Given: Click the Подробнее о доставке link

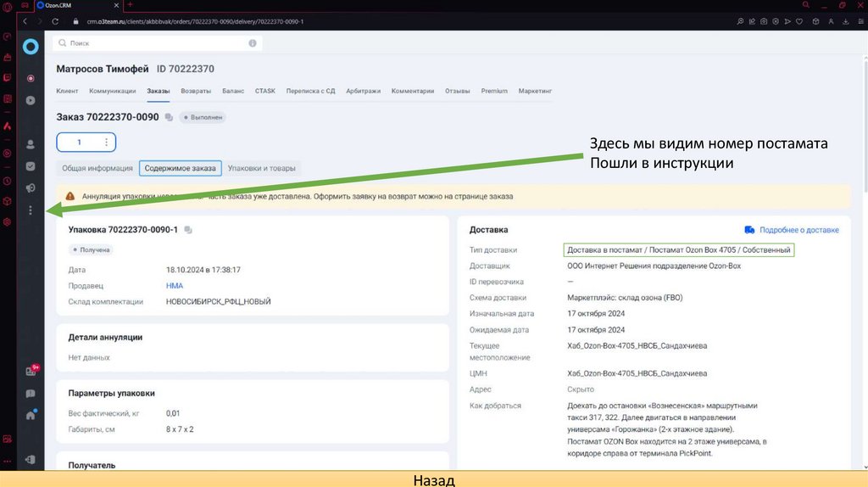Looking at the screenshot, I should tap(792, 230).
